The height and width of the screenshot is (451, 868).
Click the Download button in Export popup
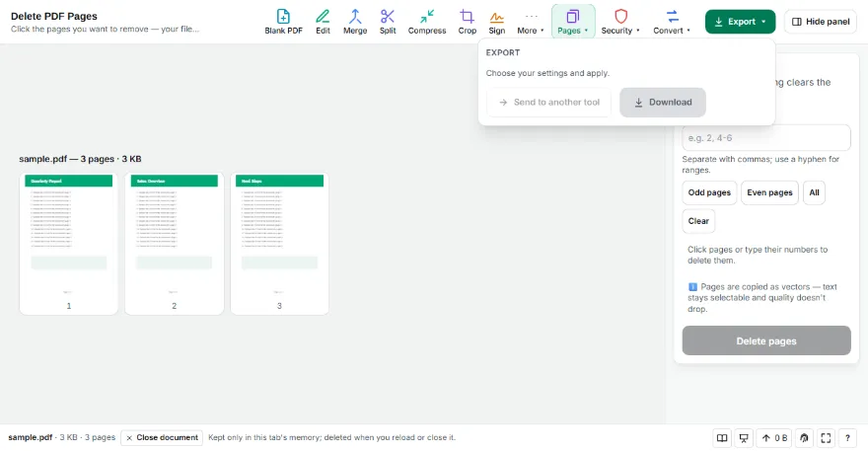coord(663,102)
